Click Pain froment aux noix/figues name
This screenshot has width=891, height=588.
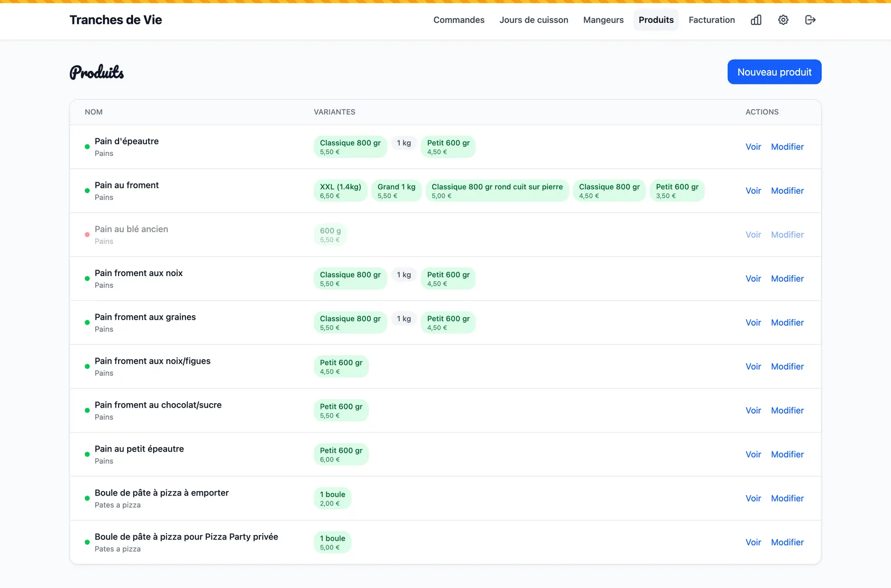click(x=153, y=361)
